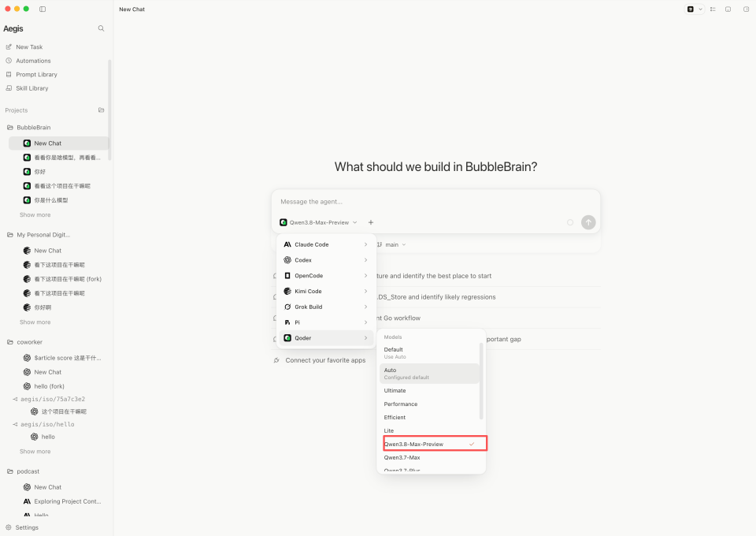The image size is (756, 536).
Task: Click the task list icon top right
Action: point(713,9)
